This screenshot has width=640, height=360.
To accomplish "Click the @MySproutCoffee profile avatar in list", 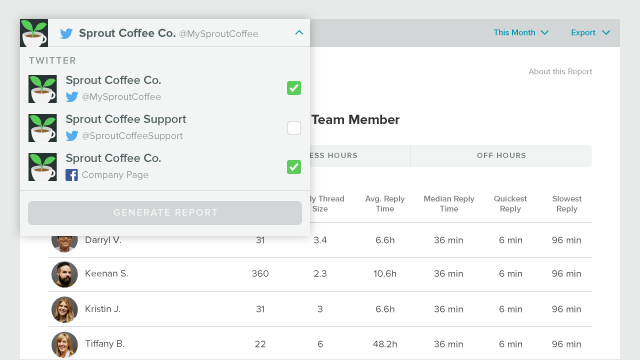I will coord(42,89).
